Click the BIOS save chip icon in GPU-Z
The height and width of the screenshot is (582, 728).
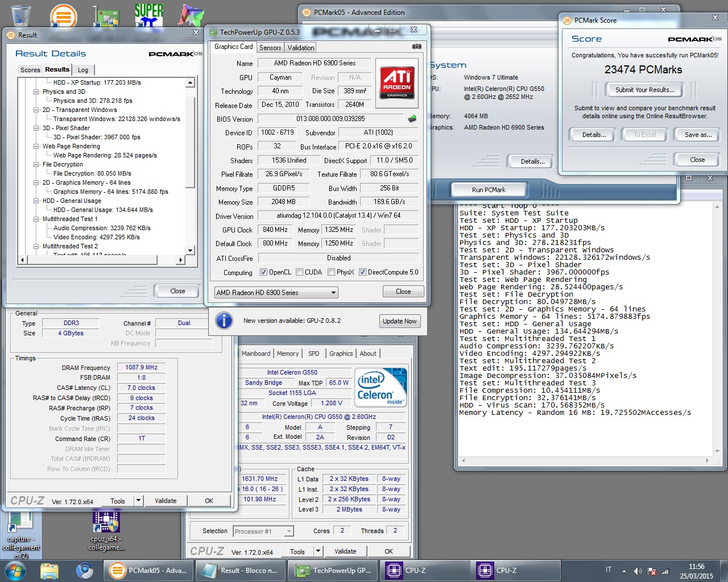[412, 119]
